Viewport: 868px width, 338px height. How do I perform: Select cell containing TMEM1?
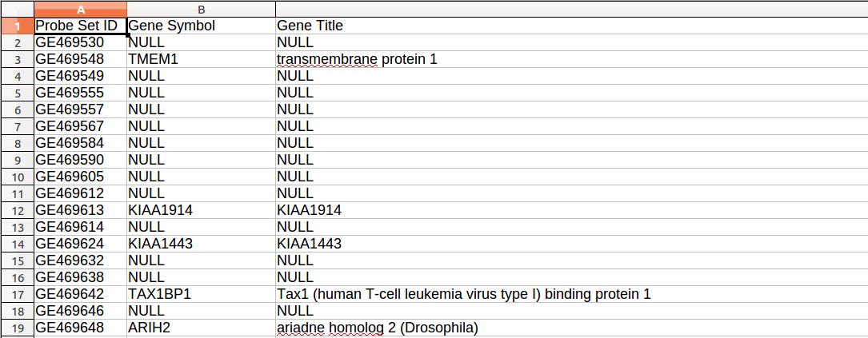click(201, 59)
